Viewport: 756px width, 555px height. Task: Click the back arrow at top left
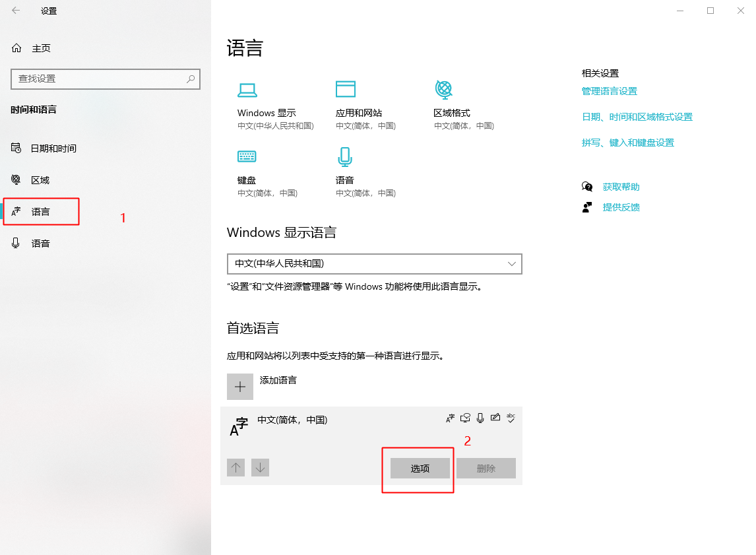[x=15, y=11]
